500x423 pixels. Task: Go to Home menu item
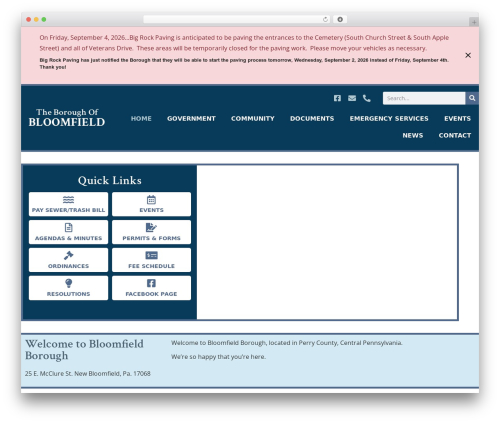(x=141, y=119)
